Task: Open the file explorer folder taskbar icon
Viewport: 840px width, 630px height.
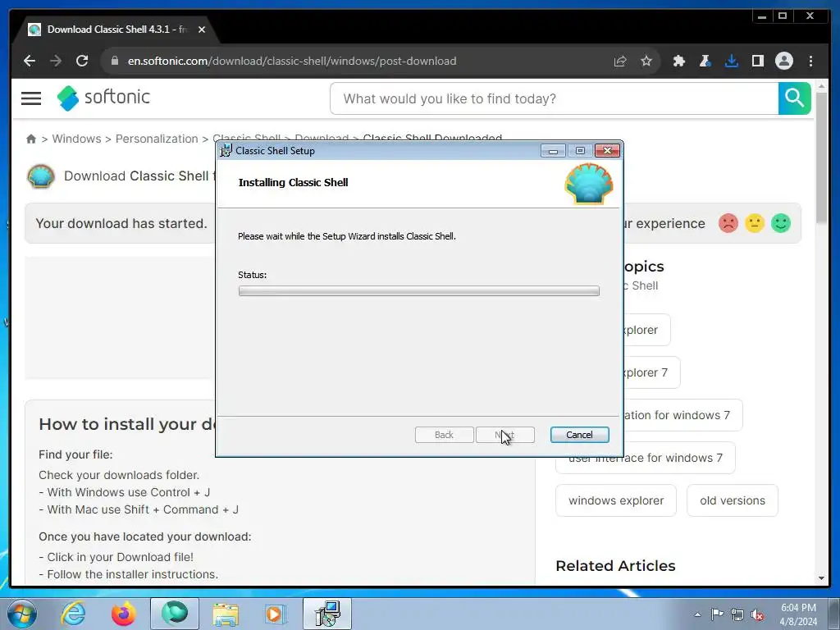Action: click(226, 614)
